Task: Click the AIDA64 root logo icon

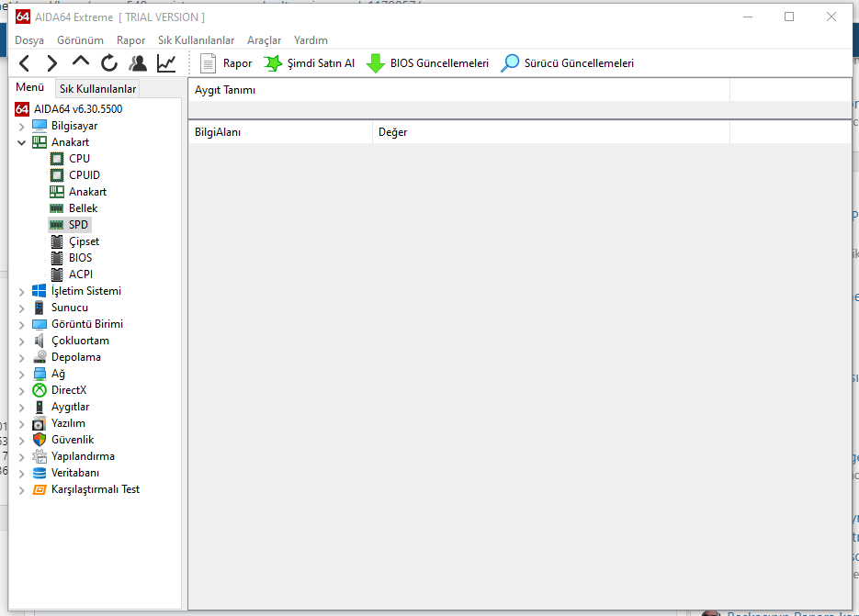Action: [22, 109]
